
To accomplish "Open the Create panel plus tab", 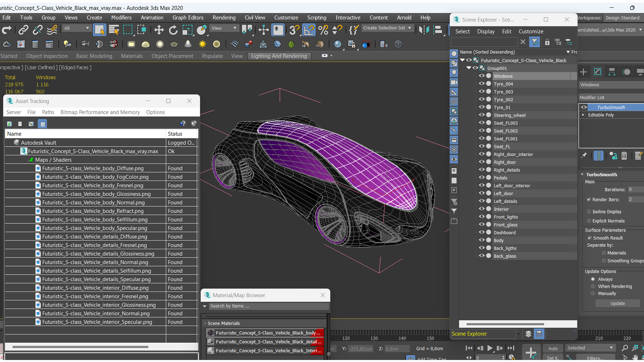I will pos(583,72).
